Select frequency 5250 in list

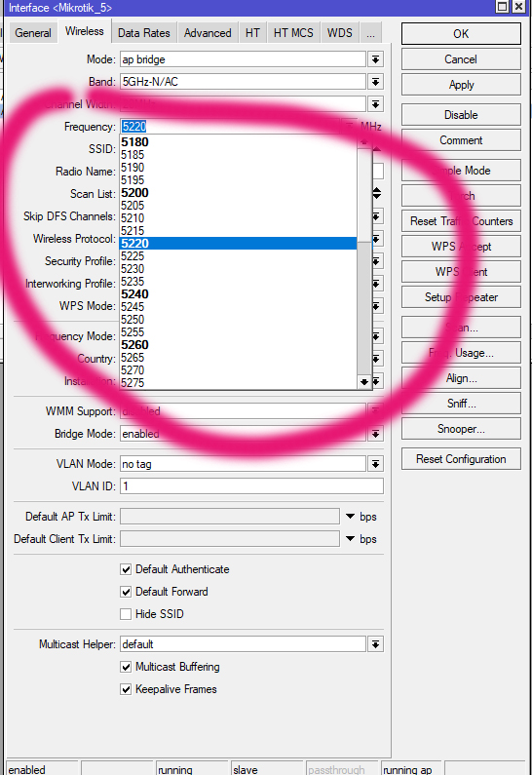click(x=238, y=320)
